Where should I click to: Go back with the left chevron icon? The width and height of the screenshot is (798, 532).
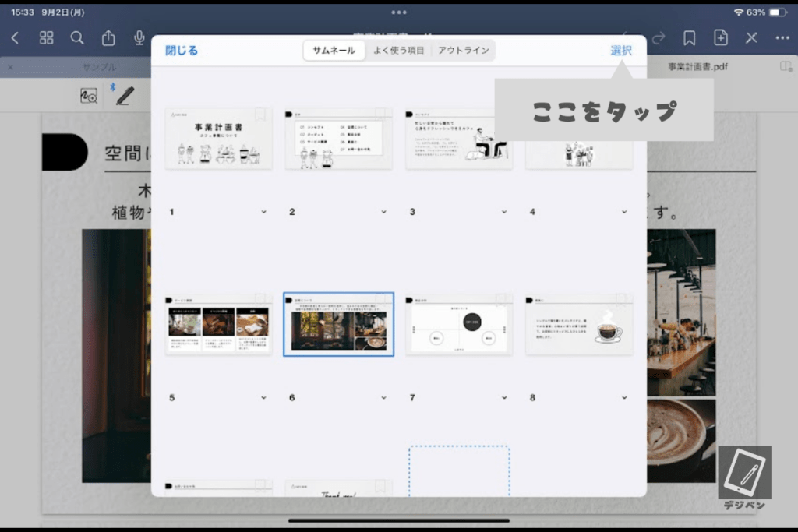coord(15,37)
